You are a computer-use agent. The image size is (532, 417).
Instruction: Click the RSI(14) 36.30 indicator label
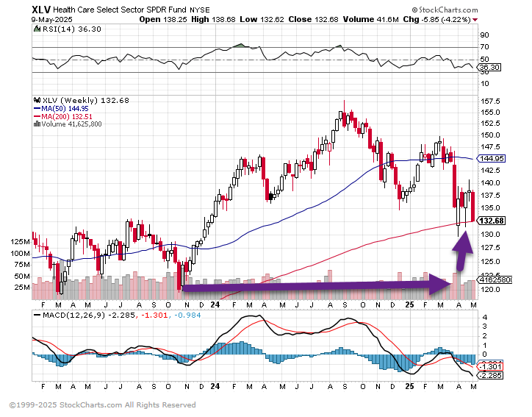(71, 29)
